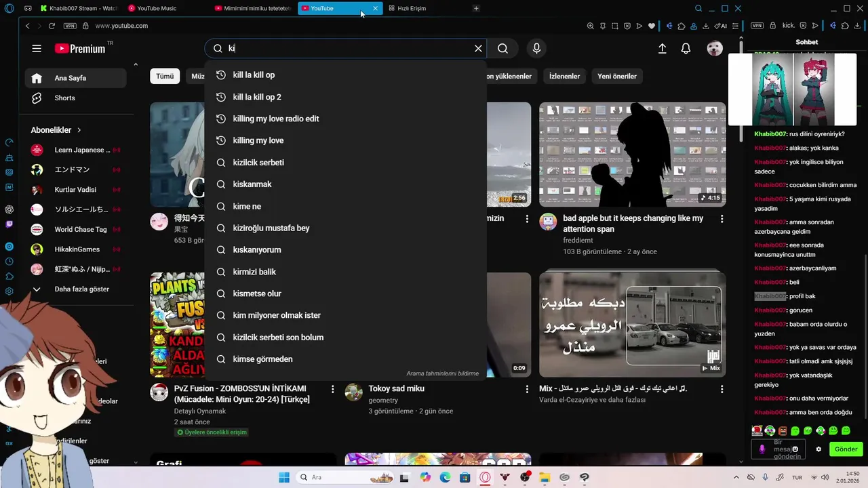Open the YouTube hamburger guide menu

[x=37, y=48]
